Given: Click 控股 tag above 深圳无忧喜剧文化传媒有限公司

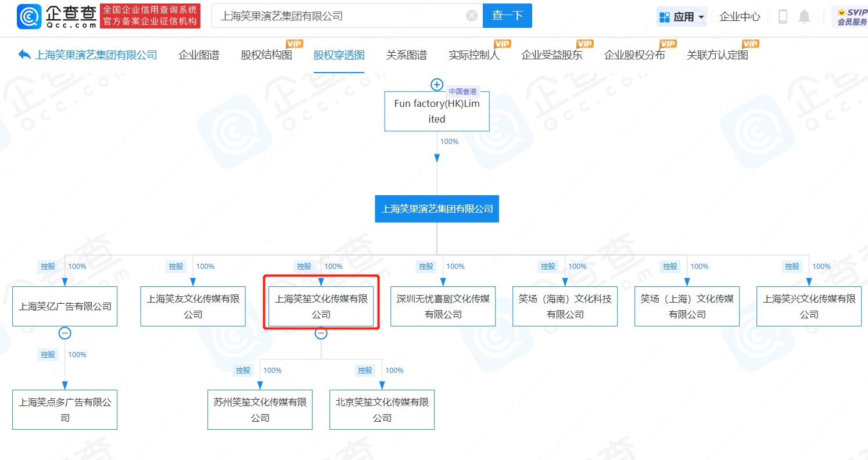Looking at the screenshot, I should (426, 267).
